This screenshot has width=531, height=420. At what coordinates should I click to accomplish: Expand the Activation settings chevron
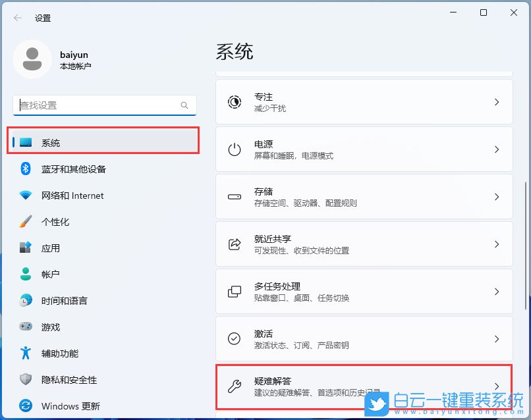pos(496,339)
